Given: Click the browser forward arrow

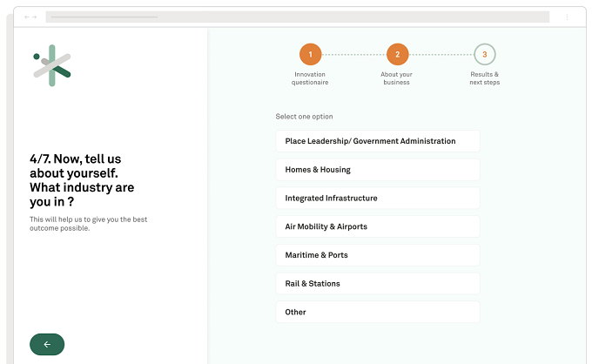Looking at the screenshot, I should pos(34,17).
